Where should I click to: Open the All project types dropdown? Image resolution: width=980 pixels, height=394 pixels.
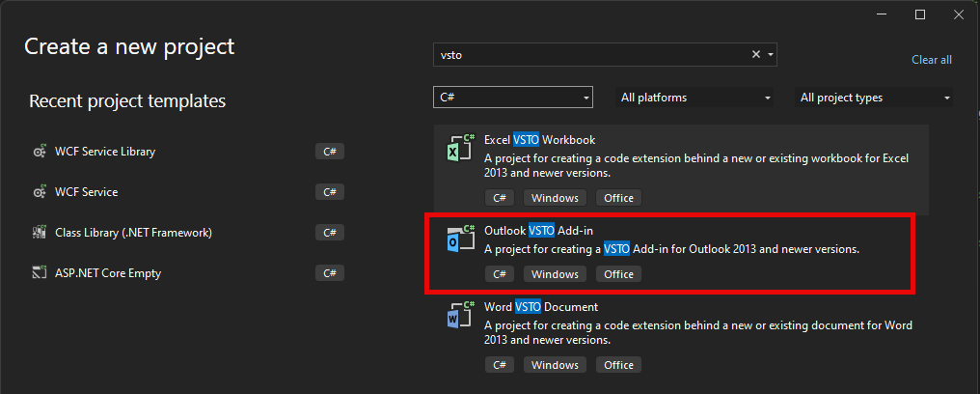tap(874, 98)
